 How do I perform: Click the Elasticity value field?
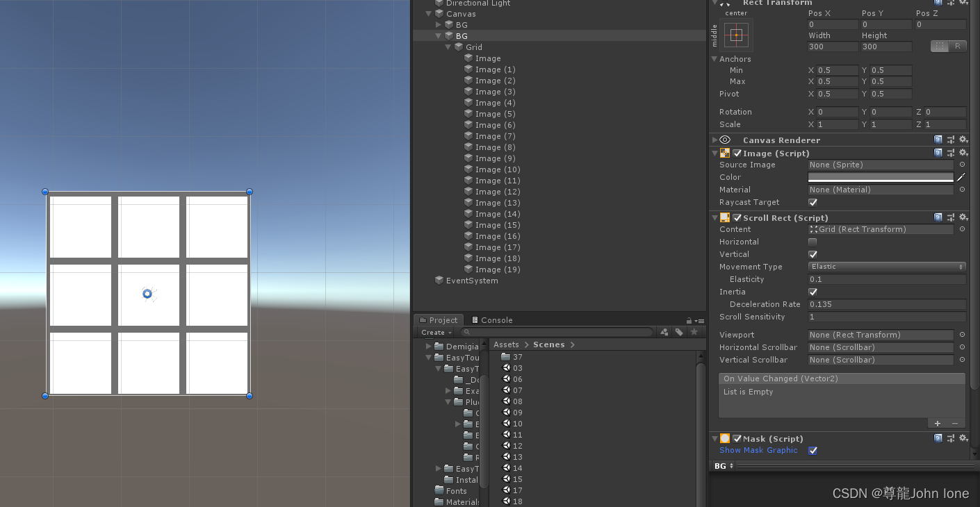[887, 279]
